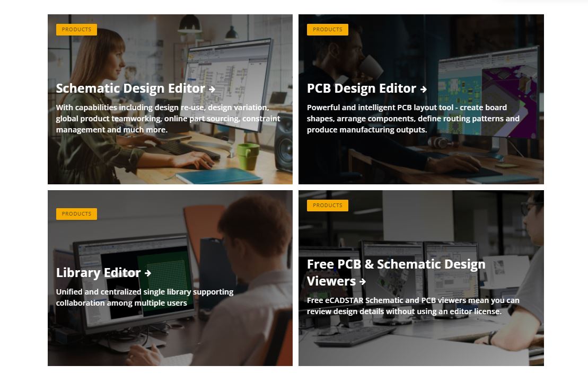Select the Schematic Design Editor description text
Image resolution: width=588 pixels, height=392 pixels.
pos(168,119)
